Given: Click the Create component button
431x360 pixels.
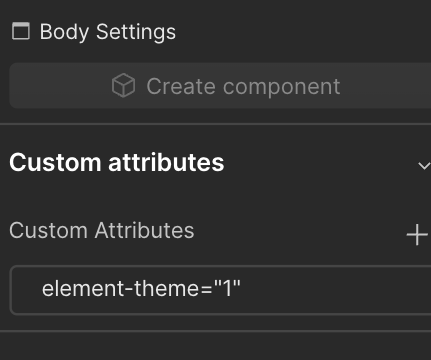Looking at the screenshot, I should 220,86.
